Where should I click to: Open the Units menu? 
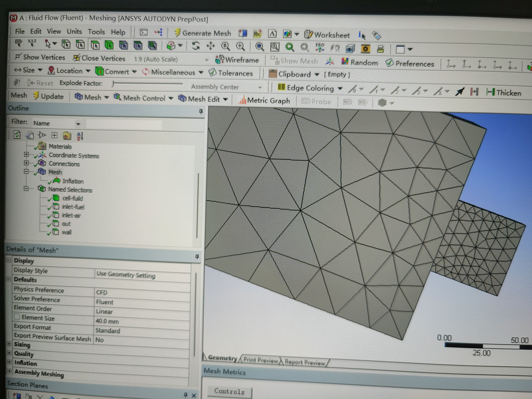[x=74, y=32]
